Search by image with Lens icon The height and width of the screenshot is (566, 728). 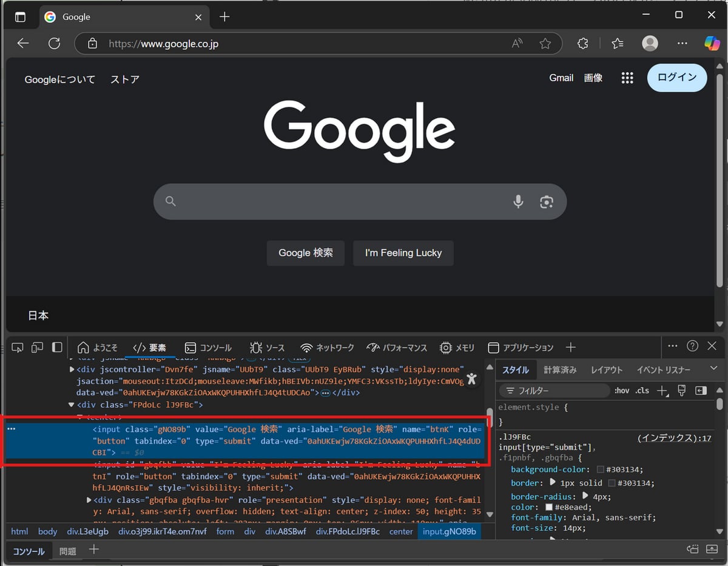pyautogui.click(x=547, y=201)
